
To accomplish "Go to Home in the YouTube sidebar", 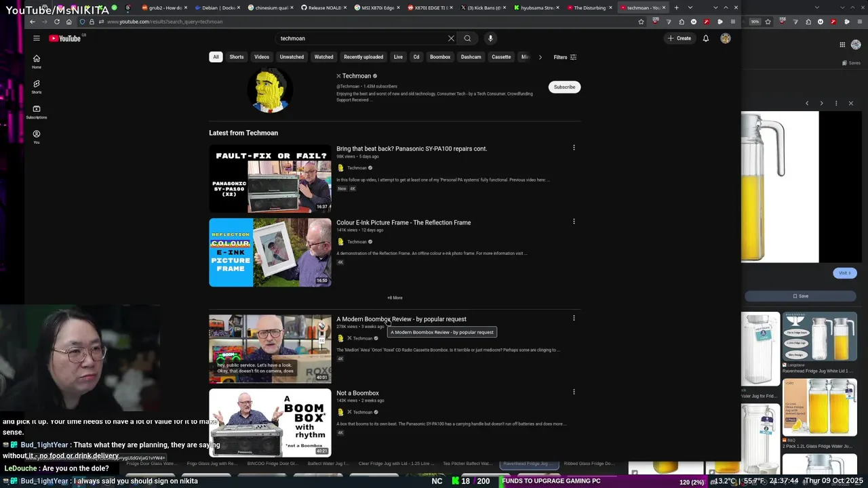I will point(37,62).
